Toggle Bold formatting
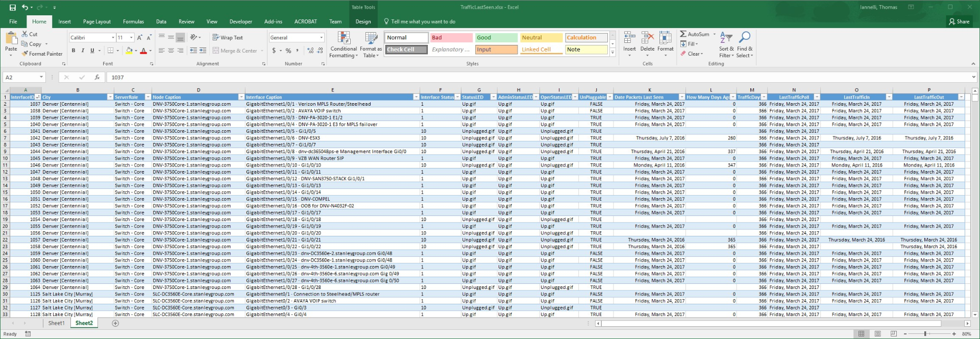Screen dimensions: 980x339 73,51
